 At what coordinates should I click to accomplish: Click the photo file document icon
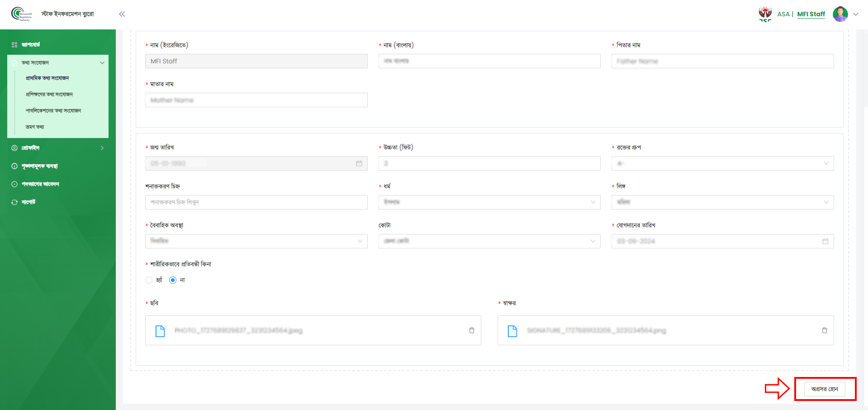coord(160,331)
